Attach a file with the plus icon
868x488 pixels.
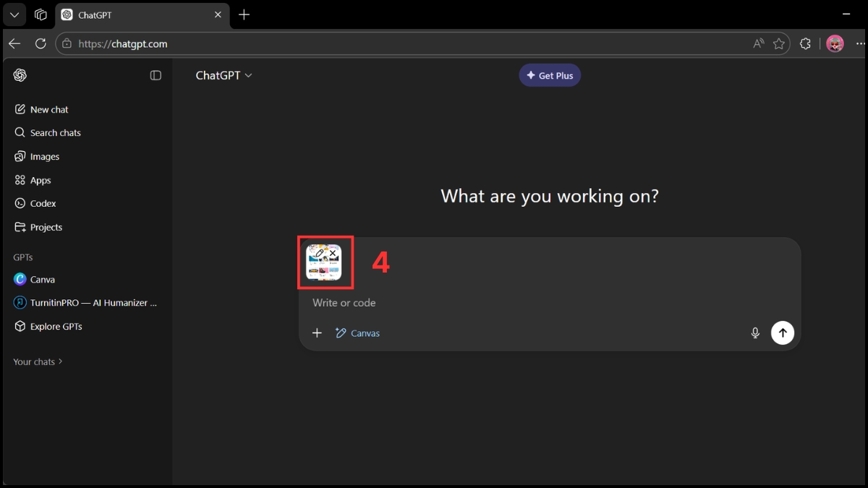coord(317,333)
